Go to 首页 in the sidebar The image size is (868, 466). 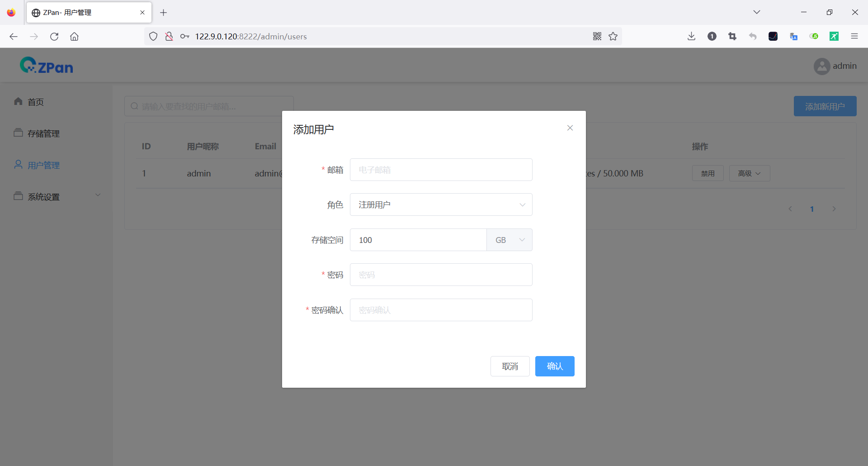coord(56,102)
